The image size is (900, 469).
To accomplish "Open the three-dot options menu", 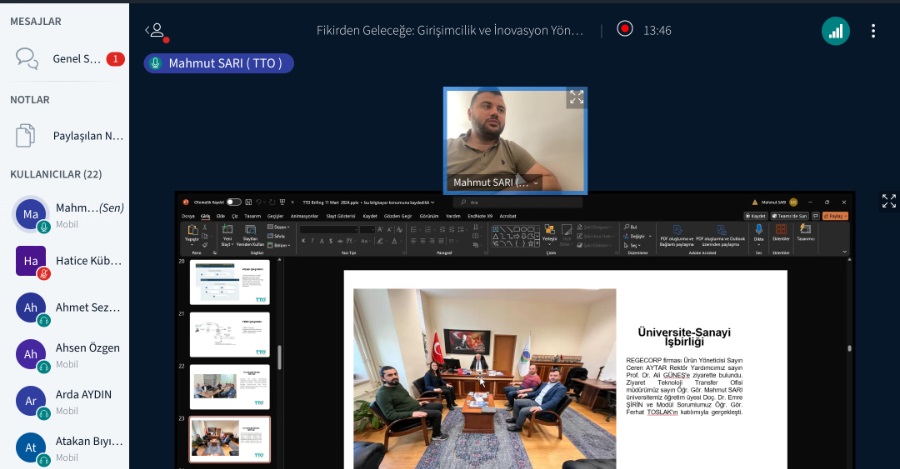I will 873,31.
